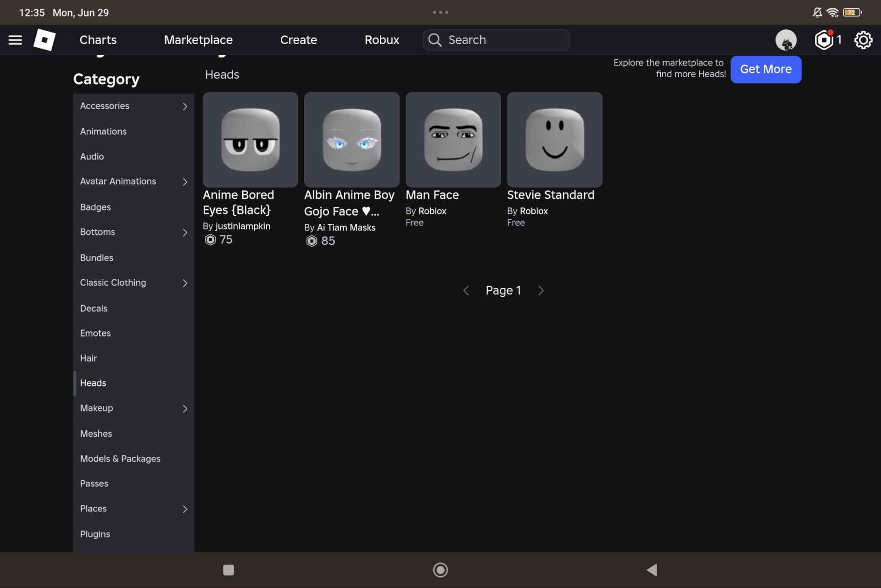
Task: Tap the Wi-Fi status icon
Action: 832,12
